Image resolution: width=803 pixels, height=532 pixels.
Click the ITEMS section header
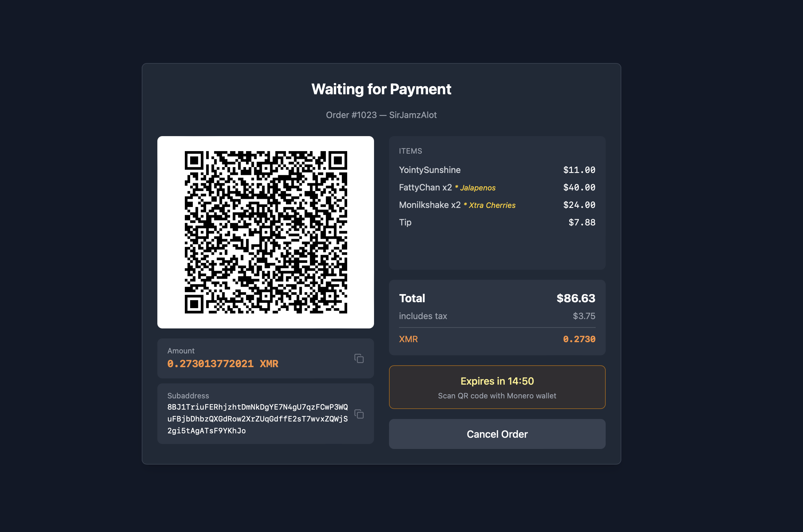click(x=410, y=151)
